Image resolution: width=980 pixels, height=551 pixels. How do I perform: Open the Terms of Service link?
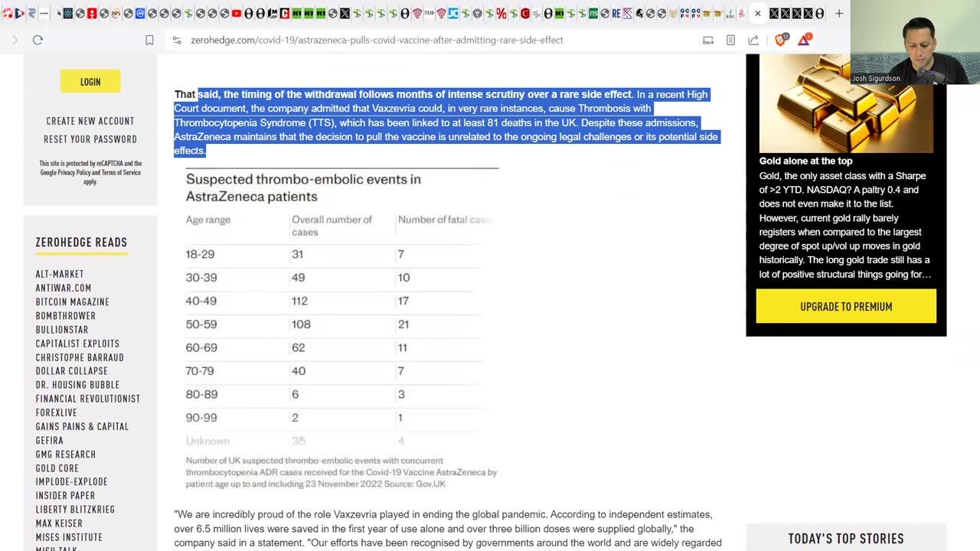coord(121,173)
